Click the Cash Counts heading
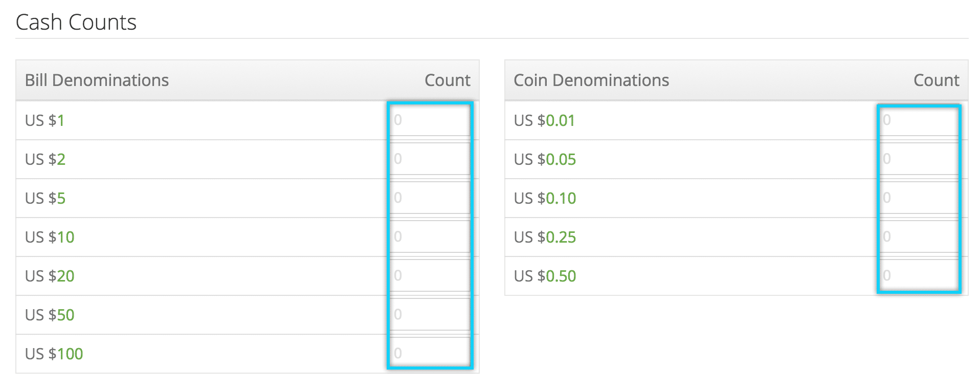Viewport: 980px width, 388px height. 76,22
